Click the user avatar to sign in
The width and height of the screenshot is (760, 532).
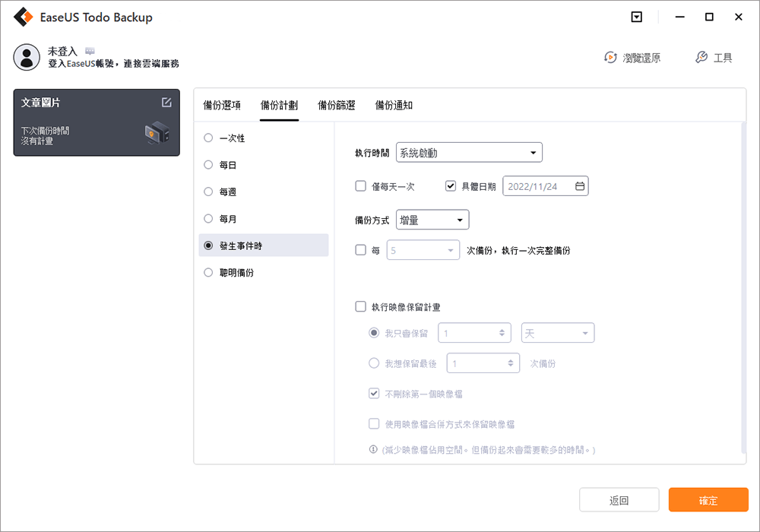27,57
